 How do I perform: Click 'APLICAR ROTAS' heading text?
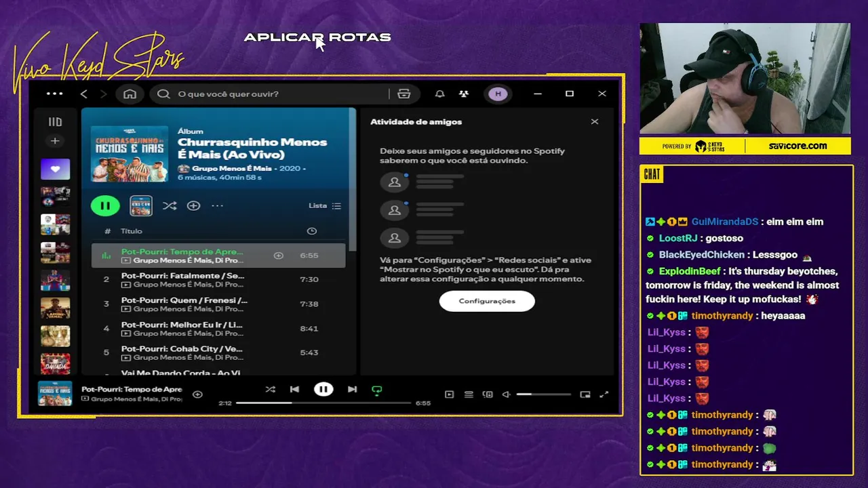pyautogui.click(x=317, y=37)
